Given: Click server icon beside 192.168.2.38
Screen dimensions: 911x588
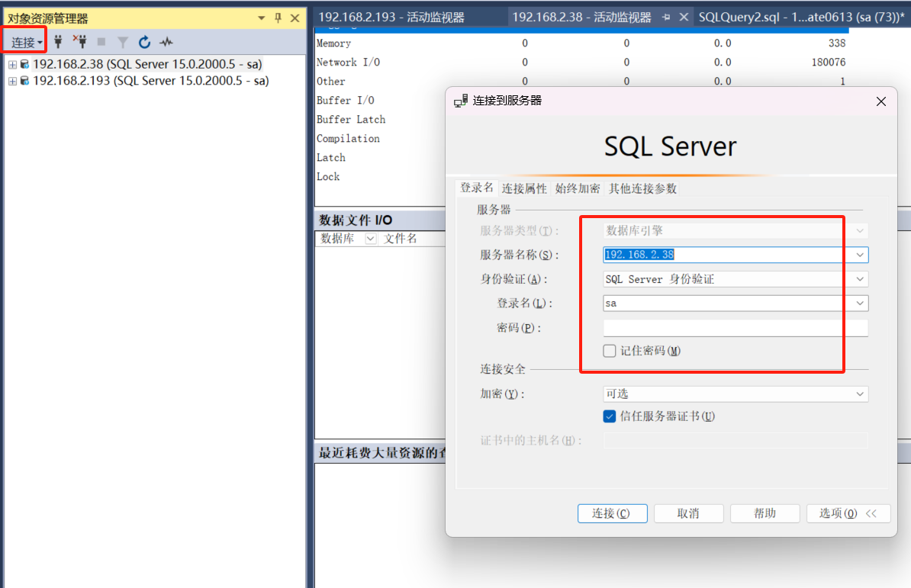Looking at the screenshot, I should [24, 64].
